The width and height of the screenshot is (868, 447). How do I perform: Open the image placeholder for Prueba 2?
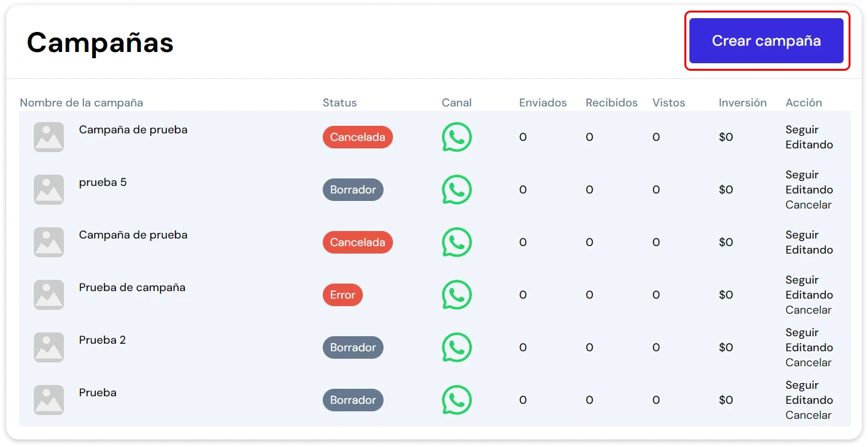[49, 347]
